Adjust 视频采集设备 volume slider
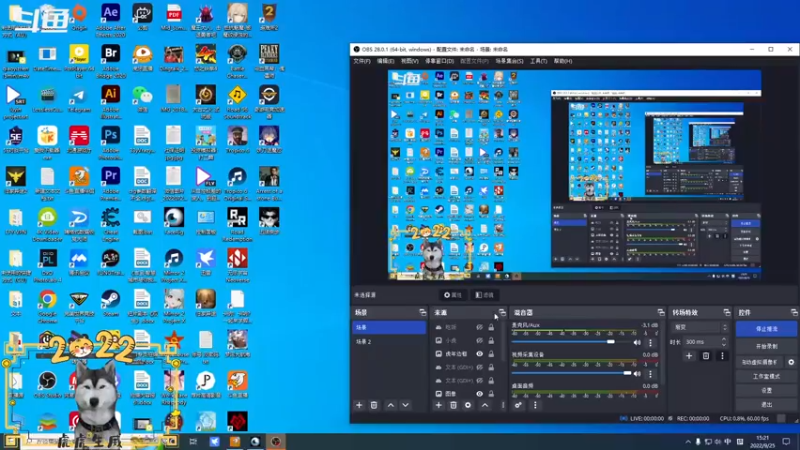Viewport: 800px width, 450px height. click(571, 373)
